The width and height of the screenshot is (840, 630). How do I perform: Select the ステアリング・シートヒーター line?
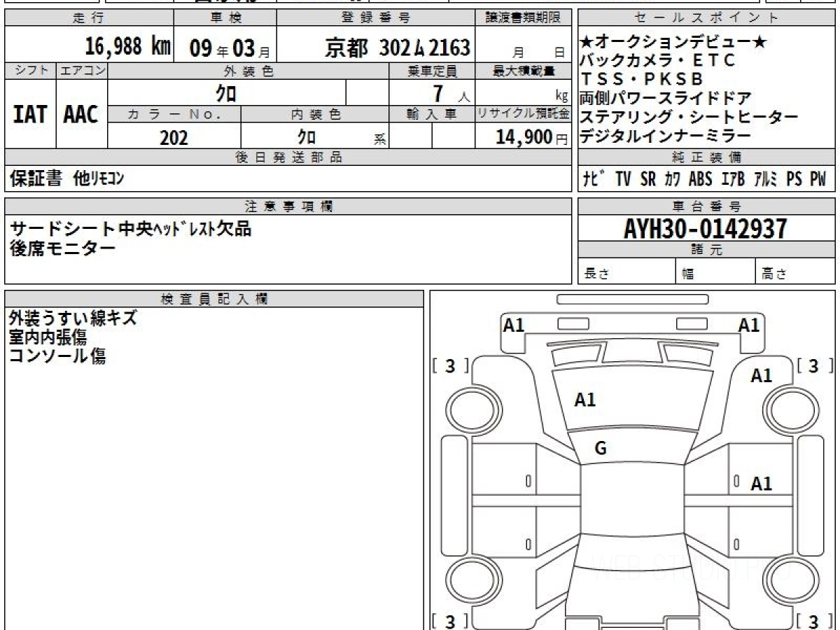point(689,117)
